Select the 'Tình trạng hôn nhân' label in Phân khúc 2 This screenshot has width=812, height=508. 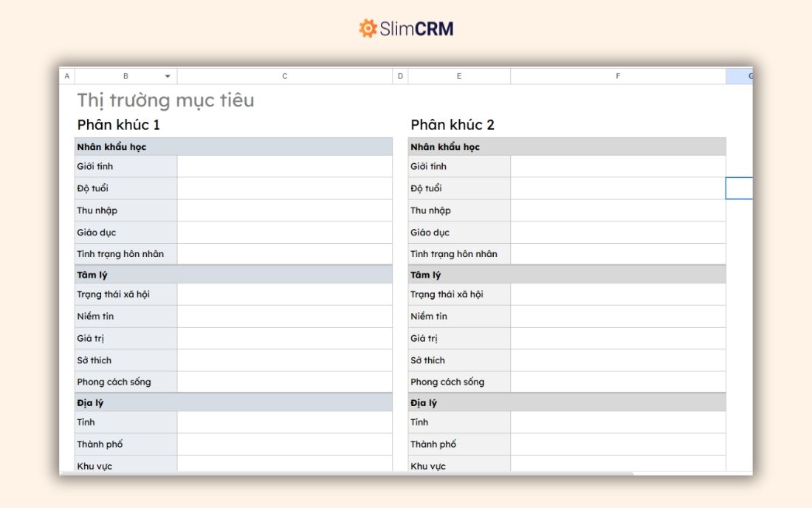coord(454,254)
